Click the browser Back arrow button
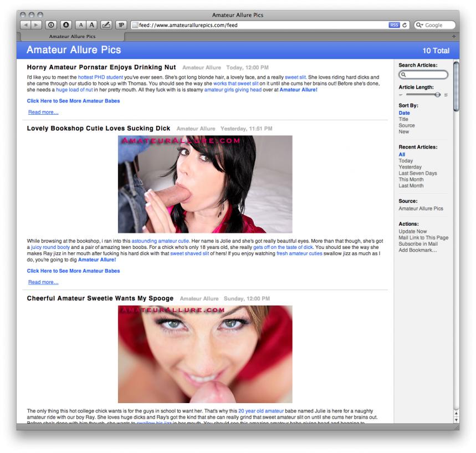 click(25, 25)
